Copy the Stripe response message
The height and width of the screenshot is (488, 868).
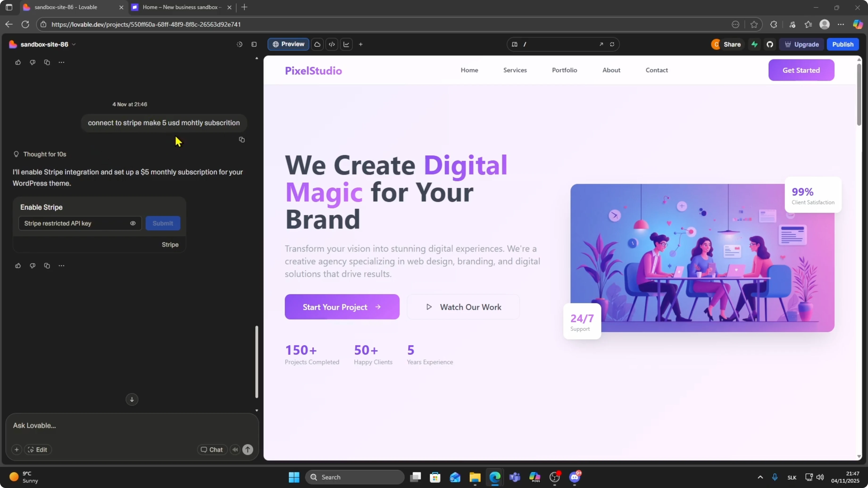tap(47, 266)
